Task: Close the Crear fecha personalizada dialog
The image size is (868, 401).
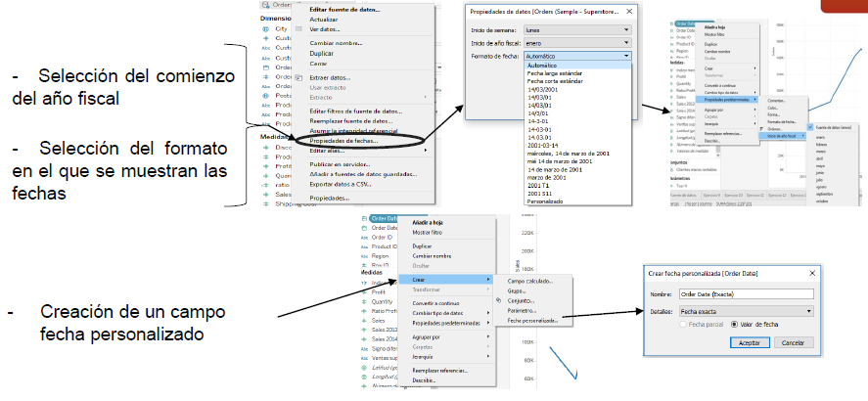Action: (x=812, y=273)
